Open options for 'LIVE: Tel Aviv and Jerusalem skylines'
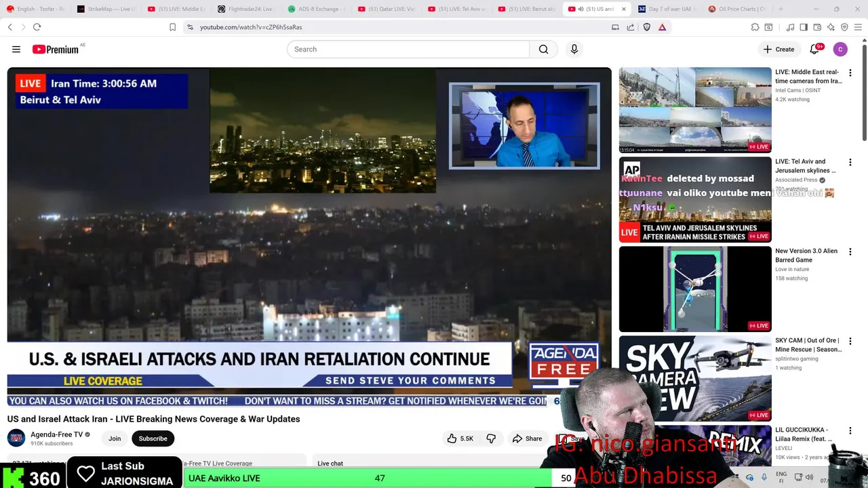The width and height of the screenshot is (868, 488). (850, 162)
